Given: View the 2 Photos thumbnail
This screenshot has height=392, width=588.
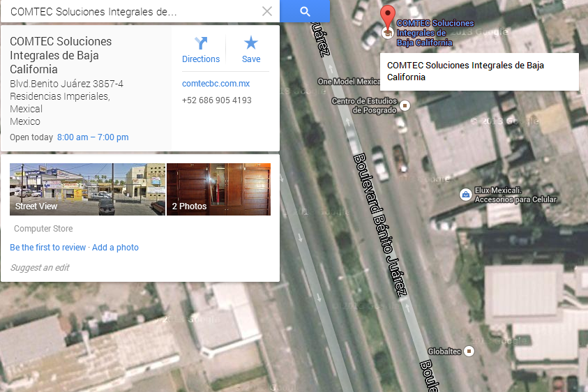Looking at the screenshot, I should [x=218, y=189].
